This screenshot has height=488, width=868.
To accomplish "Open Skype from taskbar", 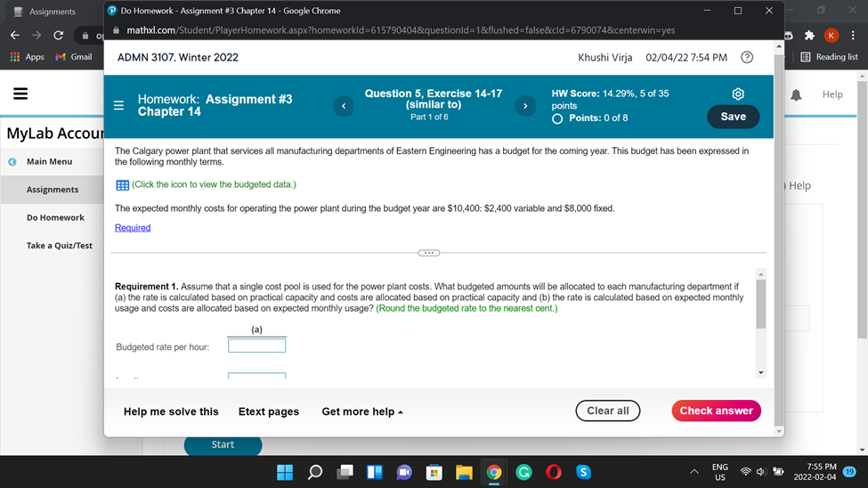I will (583, 473).
